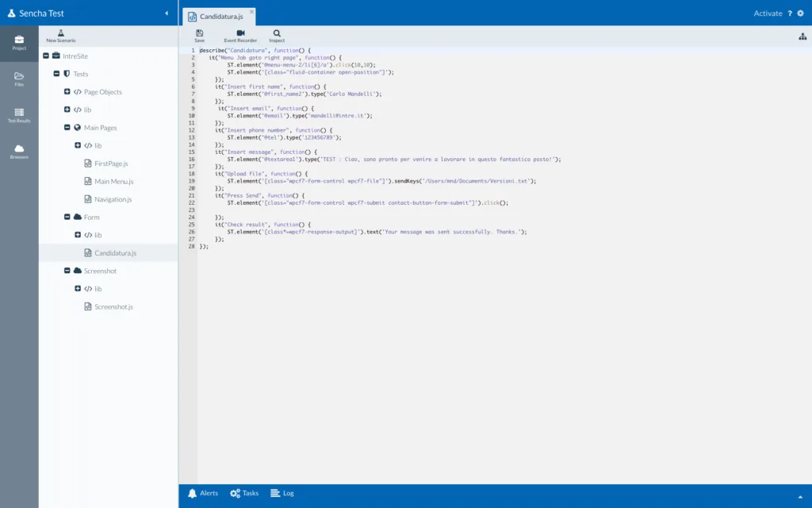Click 'Press Send' text in line 21
The height and width of the screenshot is (508, 812).
pyautogui.click(x=243, y=196)
